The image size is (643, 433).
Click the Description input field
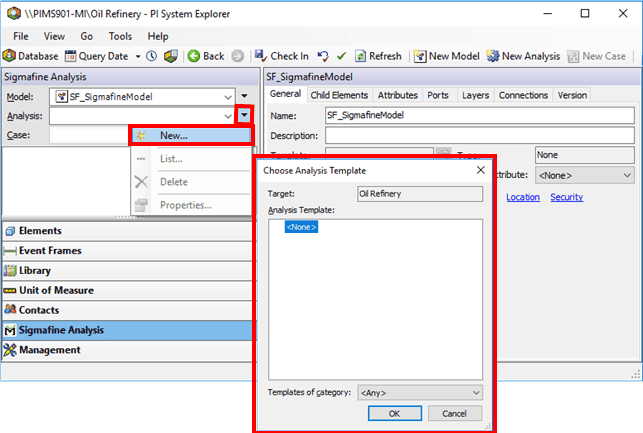tap(480, 135)
